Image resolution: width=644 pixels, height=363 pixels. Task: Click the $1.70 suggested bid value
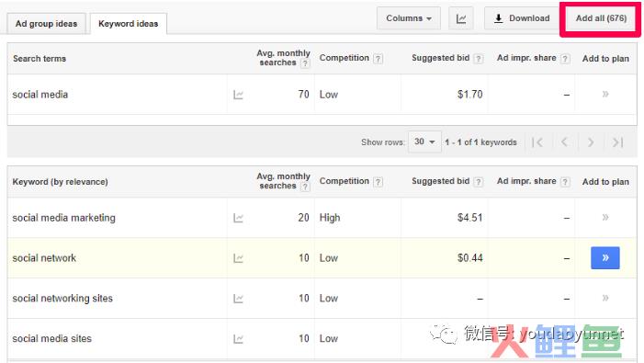pyautogui.click(x=469, y=95)
